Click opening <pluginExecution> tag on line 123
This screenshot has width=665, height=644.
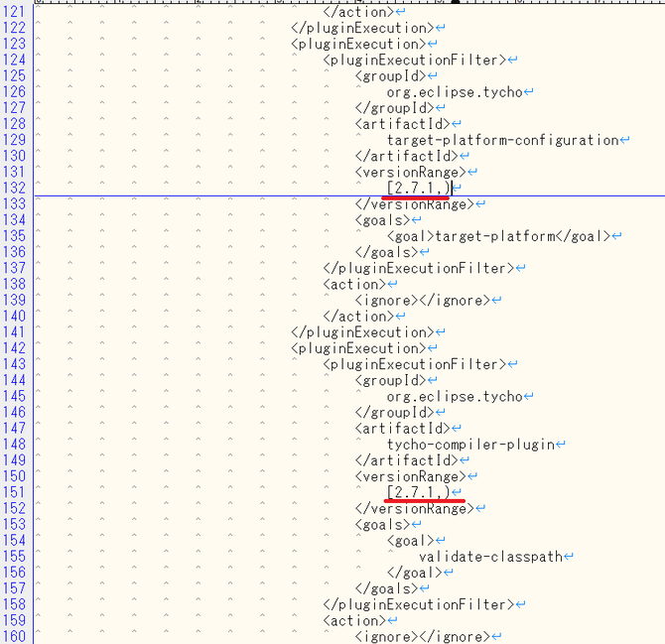coord(358,44)
